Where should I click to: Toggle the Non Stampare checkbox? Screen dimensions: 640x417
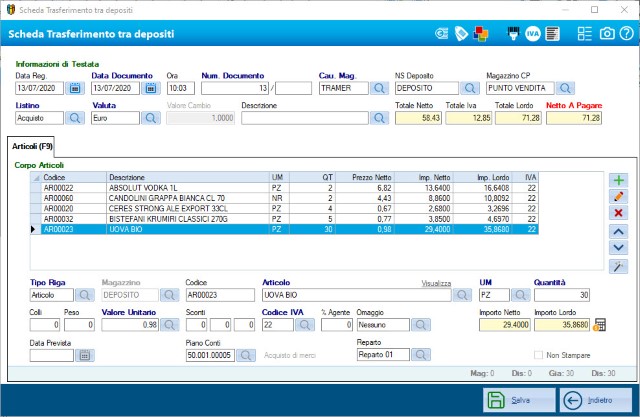point(539,355)
